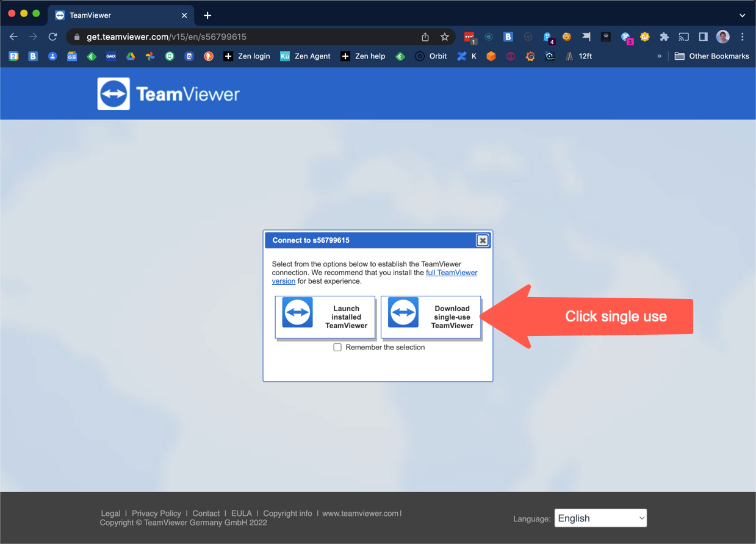Open the yellow gear extension icon
756x544 pixels.
click(x=645, y=37)
